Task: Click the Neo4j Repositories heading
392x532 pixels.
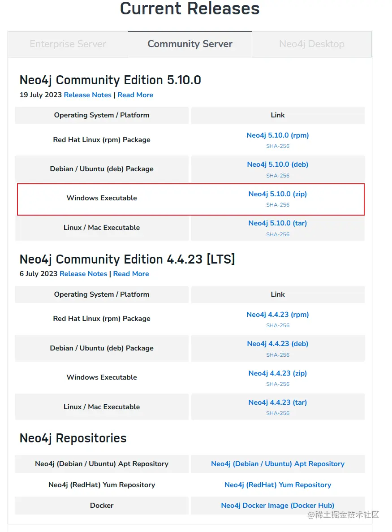Action: 73,438
